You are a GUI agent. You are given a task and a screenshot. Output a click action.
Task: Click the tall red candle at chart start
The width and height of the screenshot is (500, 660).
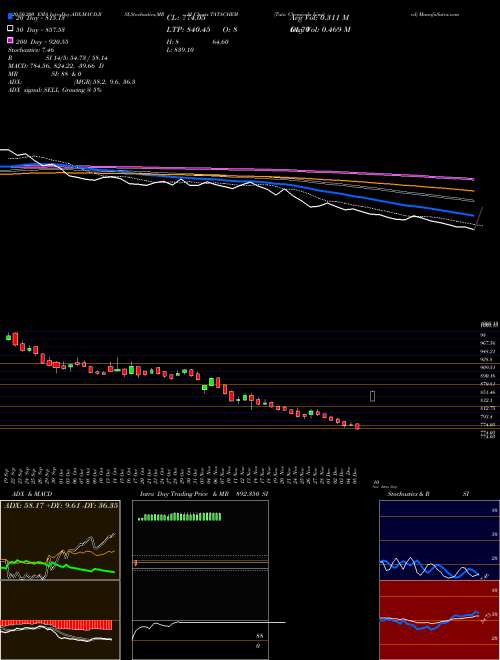[x=15, y=339]
